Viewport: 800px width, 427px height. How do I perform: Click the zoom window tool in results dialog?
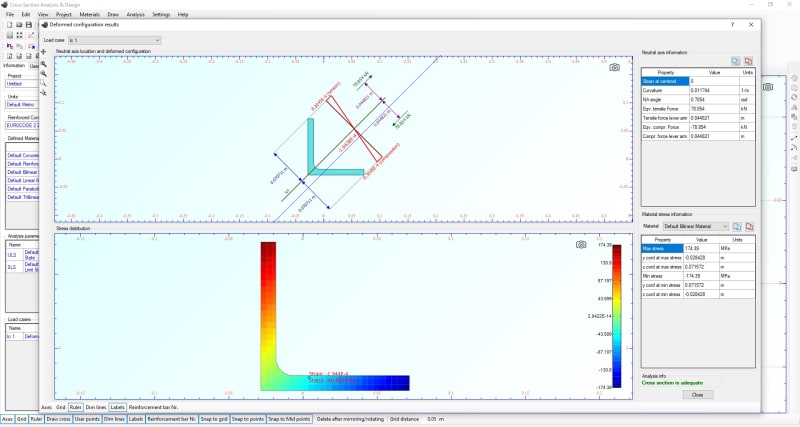coord(43,83)
